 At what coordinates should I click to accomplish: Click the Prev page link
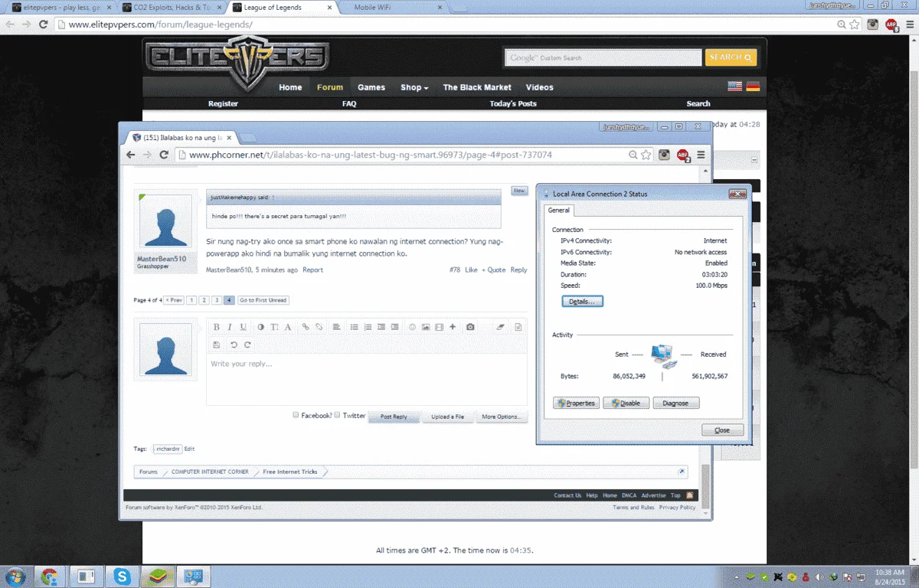click(x=175, y=300)
